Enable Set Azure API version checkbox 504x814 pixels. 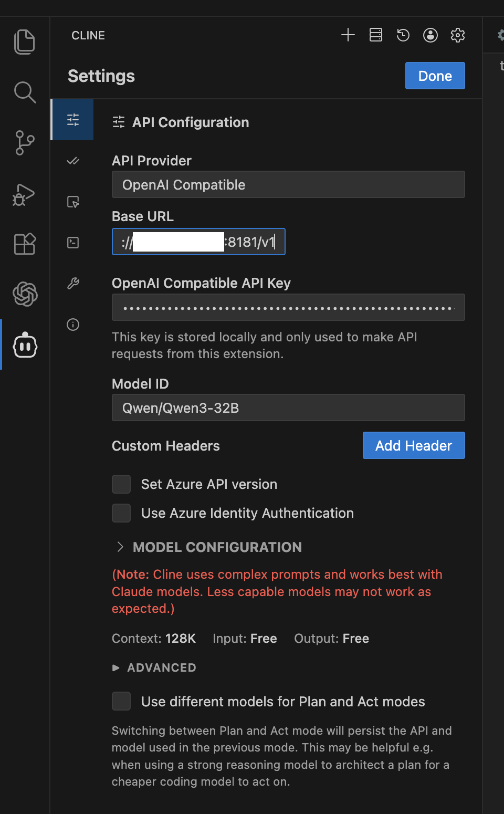pos(121,484)
